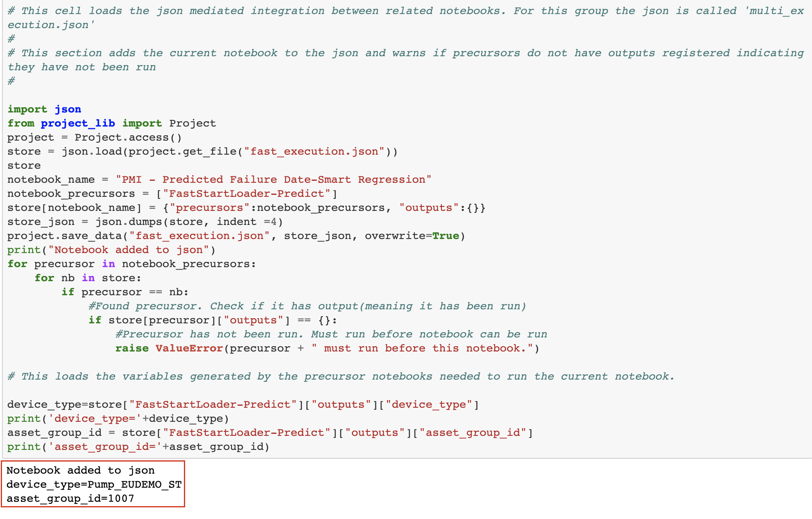Place cursor on 'Project.access()' call
This screenshot has height=519, width=812.
pos(128,137)
